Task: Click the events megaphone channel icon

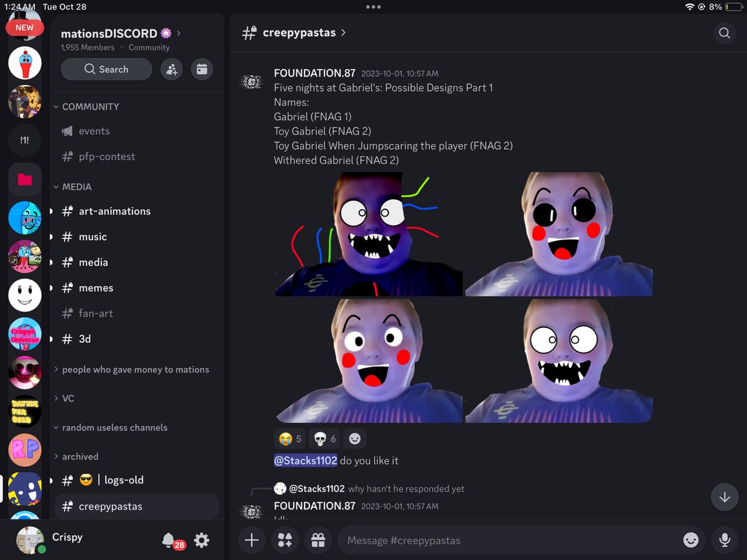Action: coord(67,131)
